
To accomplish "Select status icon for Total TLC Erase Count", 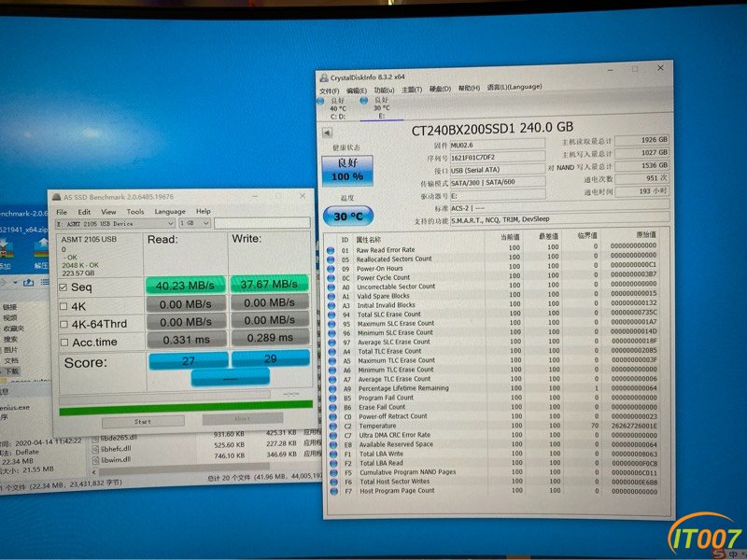I will [332, 352].
